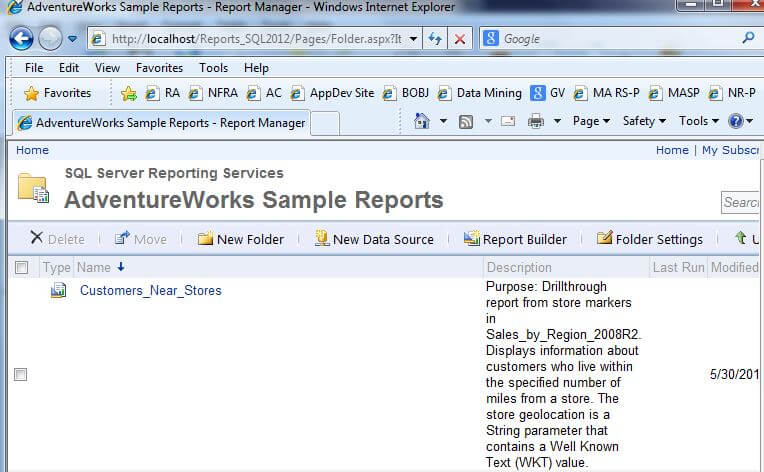Click the Refresh page arrows icon
764x472 pixels.
coord(435,38)
